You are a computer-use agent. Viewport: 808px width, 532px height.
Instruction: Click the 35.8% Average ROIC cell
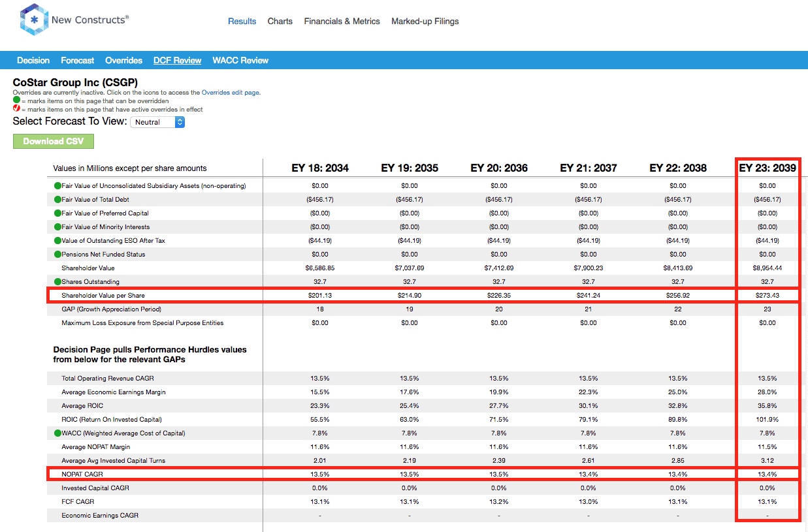coord(768,406)
